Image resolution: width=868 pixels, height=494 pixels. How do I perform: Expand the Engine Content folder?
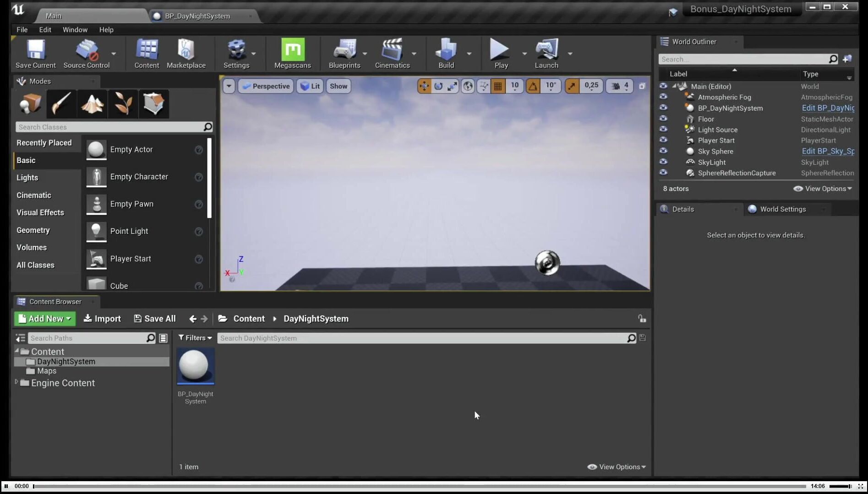click(16, 382)
